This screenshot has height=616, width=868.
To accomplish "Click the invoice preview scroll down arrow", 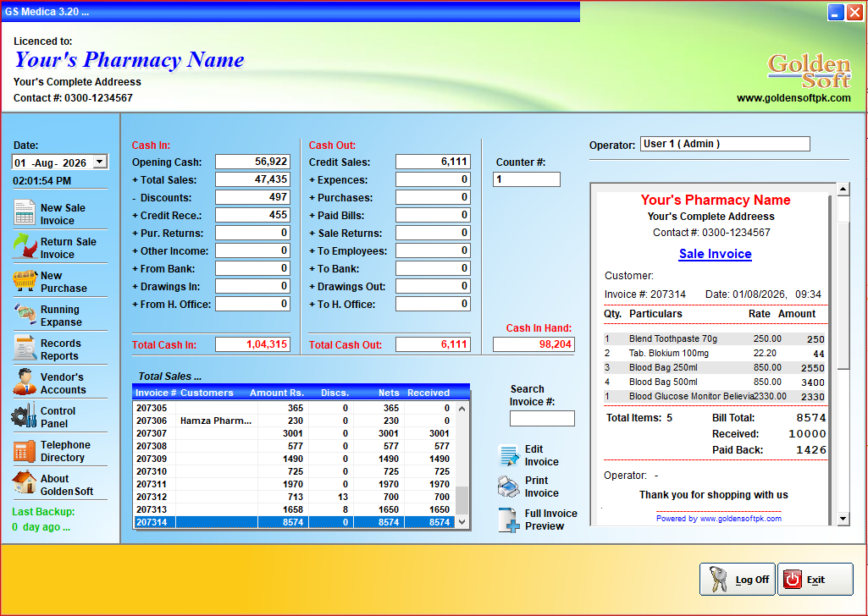I will 843,519.
